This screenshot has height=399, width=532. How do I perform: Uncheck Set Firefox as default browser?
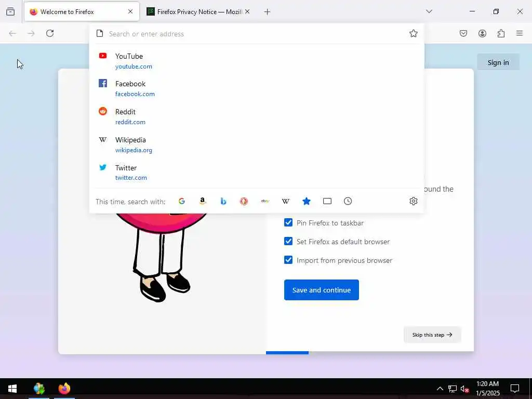pyautogui.click(x=288, y=241)
